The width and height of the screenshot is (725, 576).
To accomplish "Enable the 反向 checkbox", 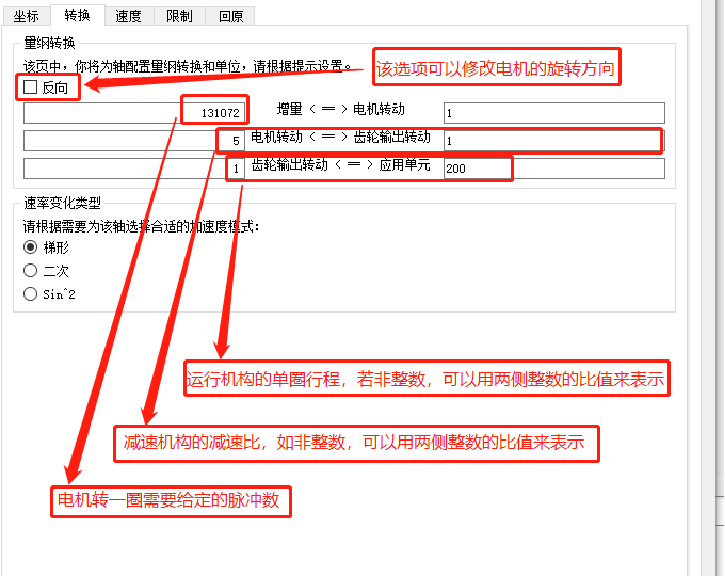I will pos(30,88).
